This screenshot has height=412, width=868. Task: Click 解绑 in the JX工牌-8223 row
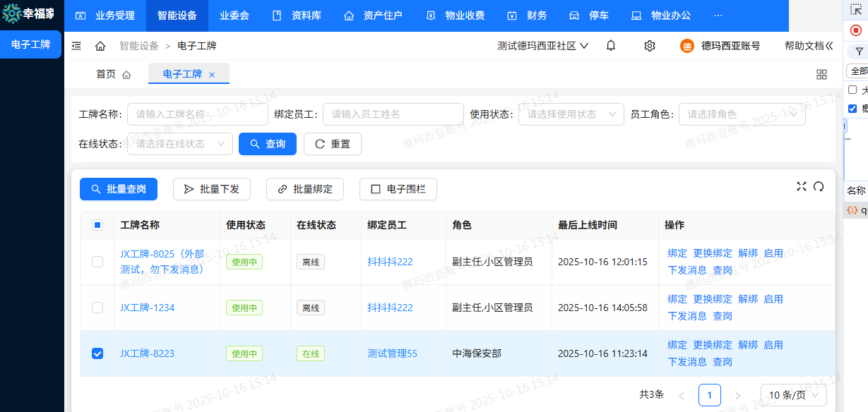748,345
